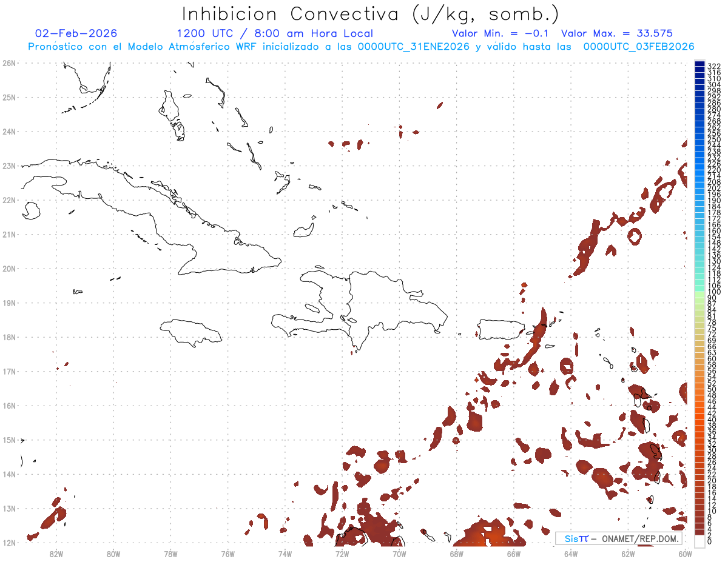
Task: Click the 20N latitude label
Action: click(x=8, y=269)
